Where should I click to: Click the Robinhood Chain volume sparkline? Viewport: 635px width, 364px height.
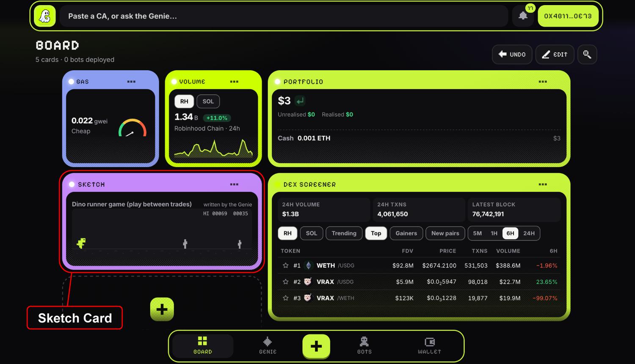213,148
